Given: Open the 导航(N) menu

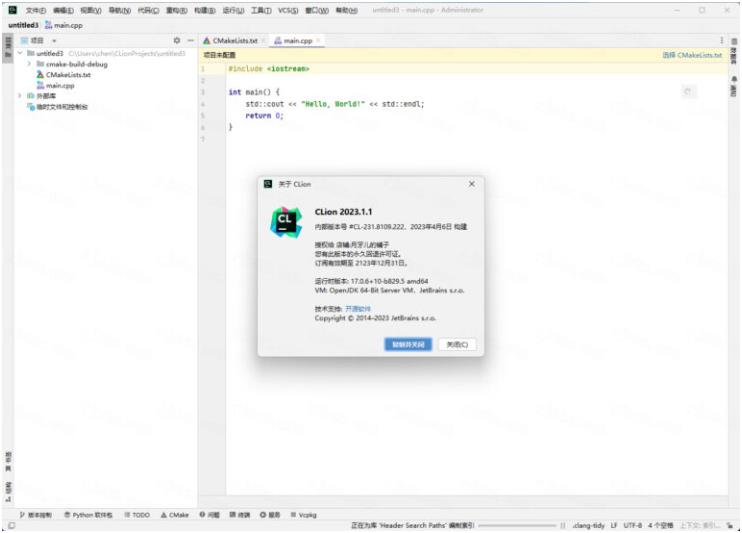Looking at the screenshot, I should pyautogui.click(x=120, y=10).
